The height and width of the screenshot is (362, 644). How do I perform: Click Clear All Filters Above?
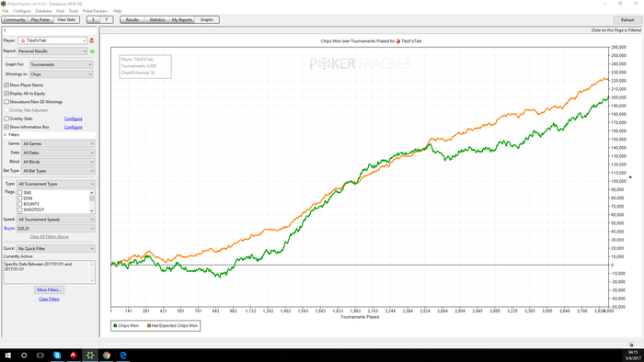pyautogui.click(x=49, y=236)
